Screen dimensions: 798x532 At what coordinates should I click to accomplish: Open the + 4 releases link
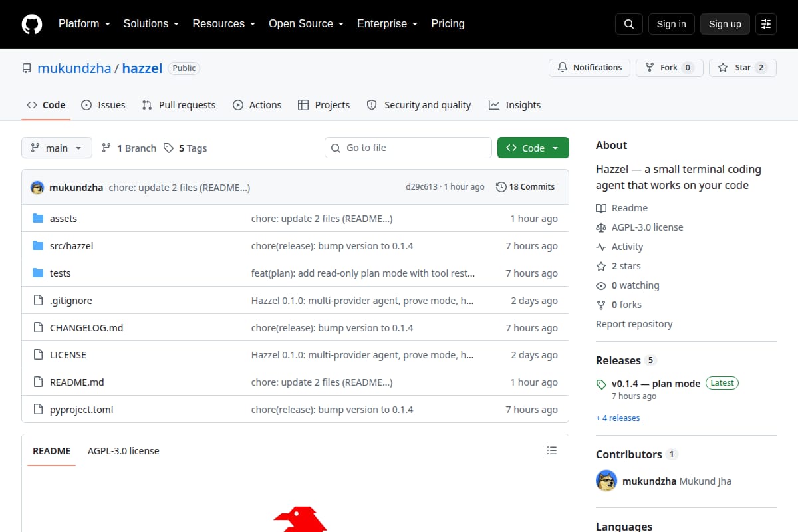point(618,418)
